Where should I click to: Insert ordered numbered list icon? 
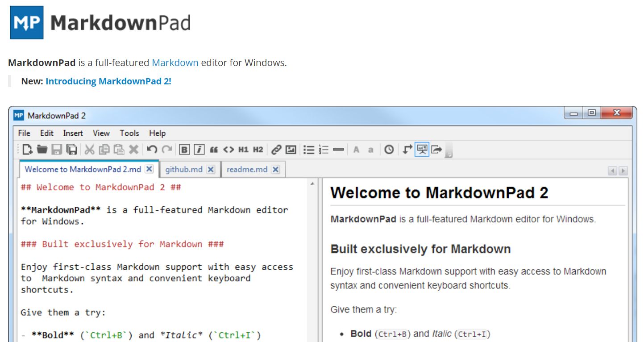point(324,150)
